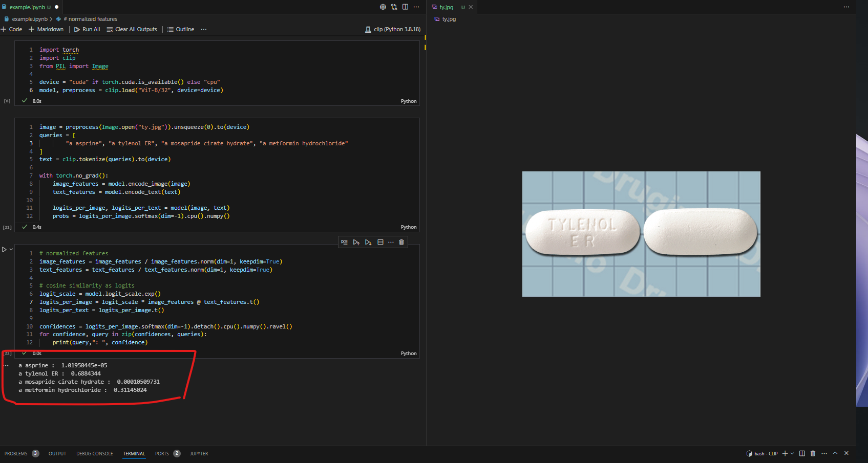The height and width of the screenshot is (463, 868).
Task: Kill terminal with the trash icon
Action: (x=813, y=453)
